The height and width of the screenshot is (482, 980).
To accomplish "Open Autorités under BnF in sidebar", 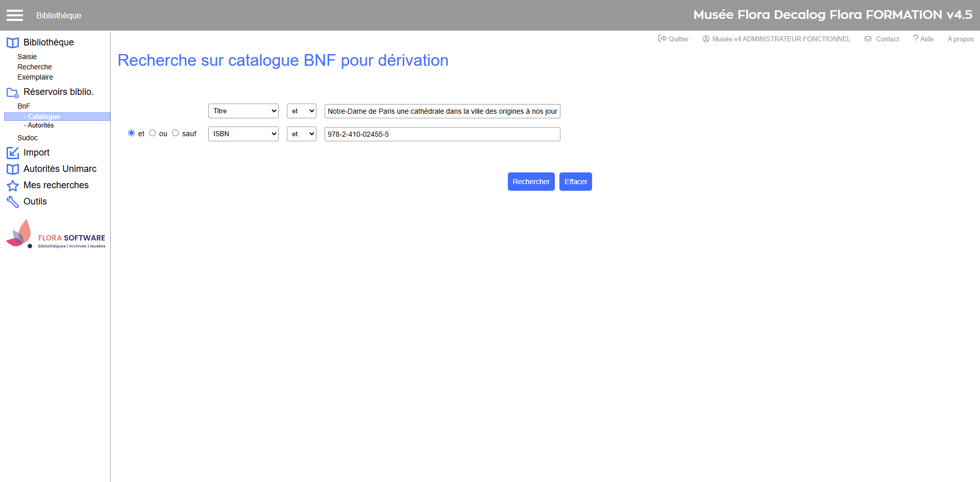I will coord(41,125).
